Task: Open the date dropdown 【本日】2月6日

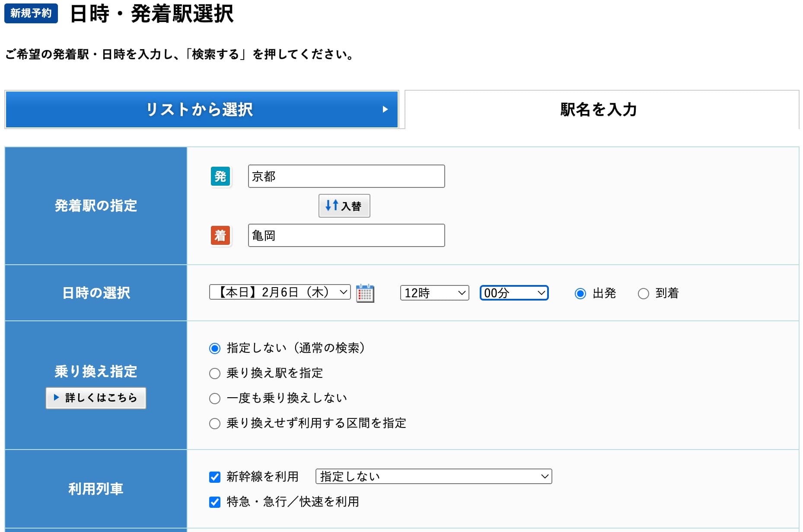Action: coord(280,292)
